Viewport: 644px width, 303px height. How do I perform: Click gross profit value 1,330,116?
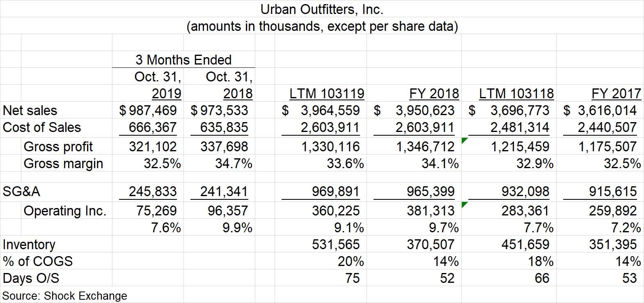pos(330,147)
